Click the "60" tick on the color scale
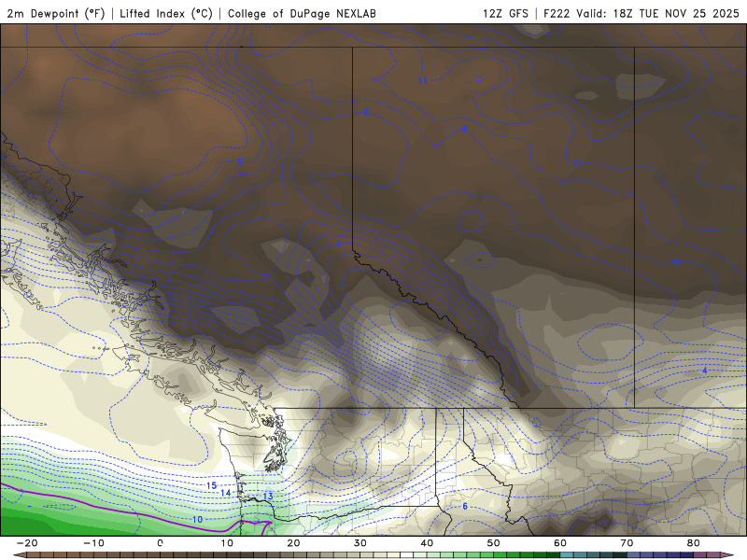747x560 pixels. click(x=560, y=543)
